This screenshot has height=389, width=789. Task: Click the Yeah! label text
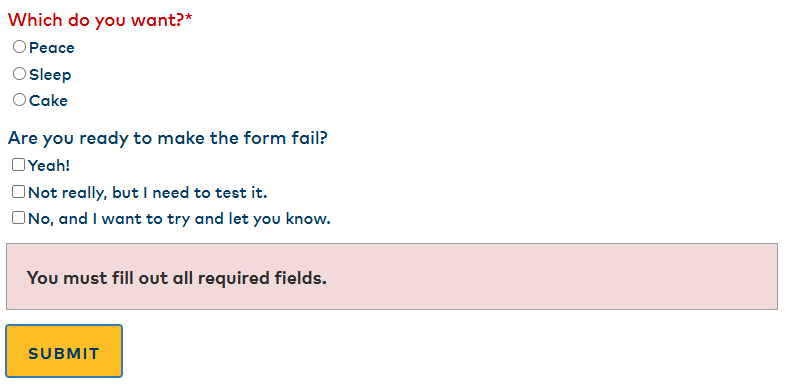pyautogui.click(x=49, y=166)
